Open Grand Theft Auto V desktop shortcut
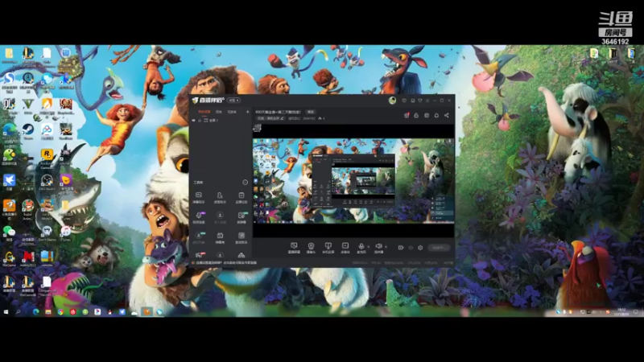Image resolution: width=644 pixels, height=362 pixels. point(28,107)
